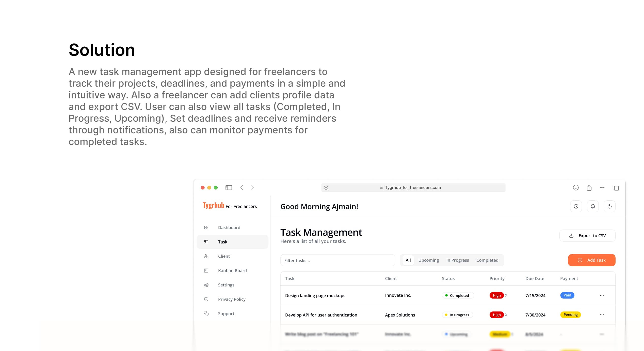Select the Task list icon in sidebar
Viewport: 644px width, 351px height.
point(206,242)
